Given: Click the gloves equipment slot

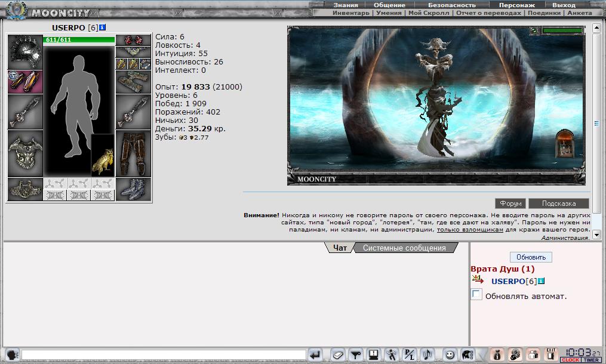Looking at the screenshot, I should pyautogui.click(x=133, y=82).
